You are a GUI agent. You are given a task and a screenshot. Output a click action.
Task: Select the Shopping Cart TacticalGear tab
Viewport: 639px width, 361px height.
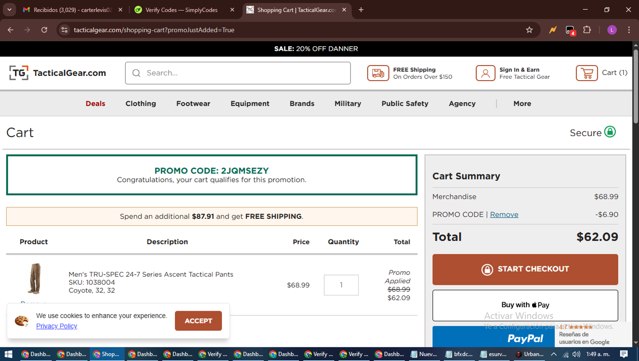(296, 10)
